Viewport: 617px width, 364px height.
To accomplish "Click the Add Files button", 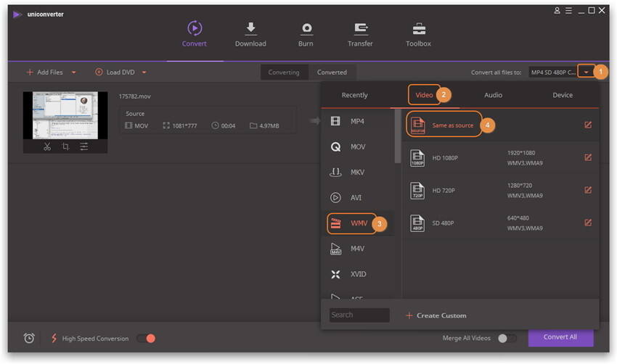I will click(x=44, y=73).
